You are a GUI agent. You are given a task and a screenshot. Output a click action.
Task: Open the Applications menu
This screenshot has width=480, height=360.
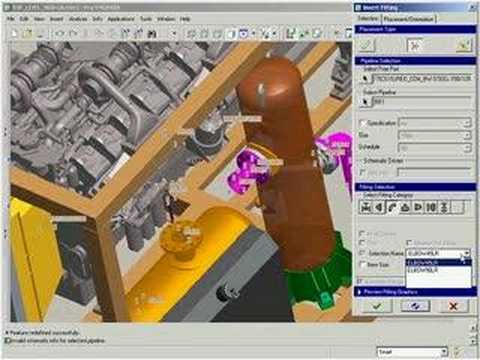point(121,19)
